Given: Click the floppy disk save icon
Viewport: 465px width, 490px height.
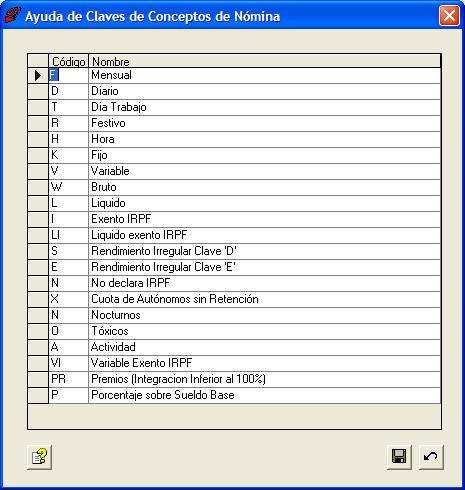Looking at the screenshot, I should [x=399, y=457].
